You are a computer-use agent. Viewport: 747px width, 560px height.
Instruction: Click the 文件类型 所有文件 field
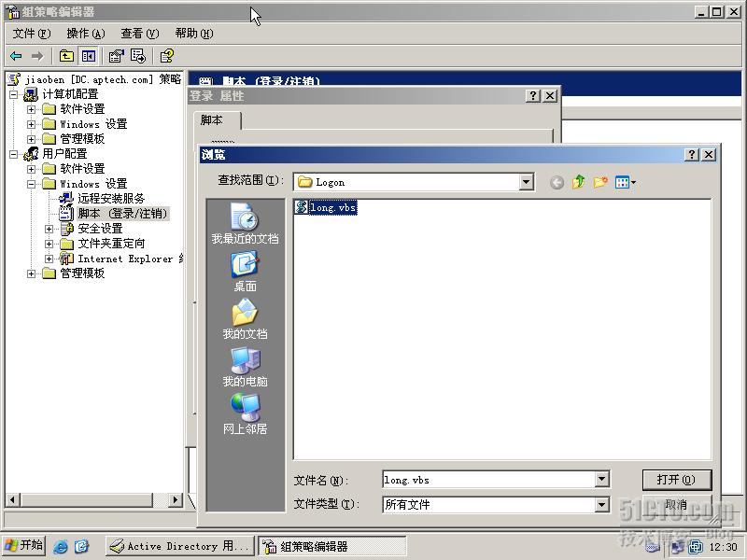click(x=488, y=504)
